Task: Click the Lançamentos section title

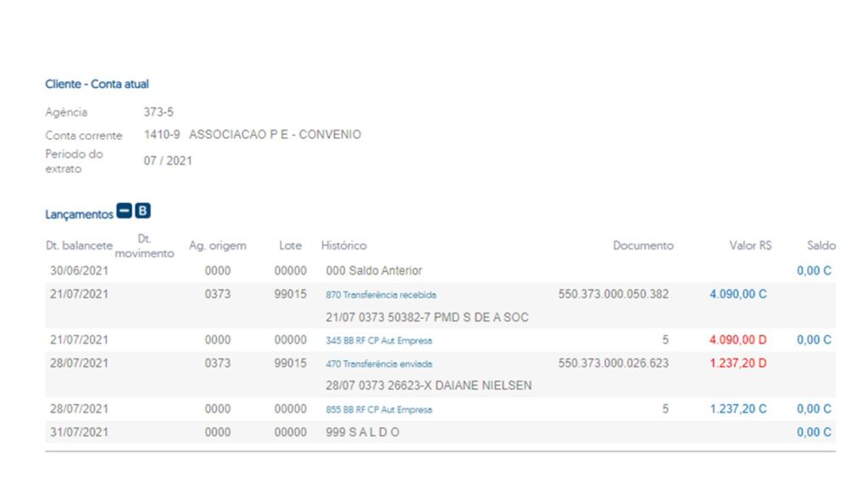Action: (79, 214)
